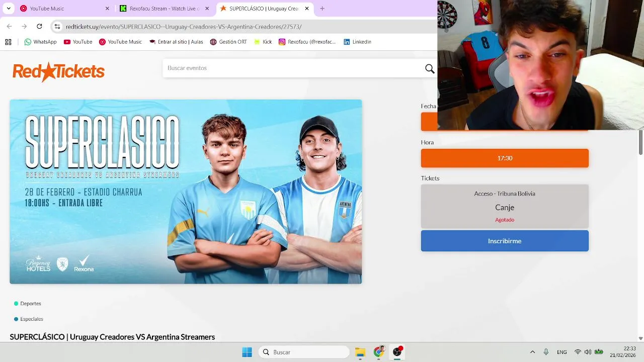
Task: Open the Wi-Fi network tray icon
Action: 578,352
